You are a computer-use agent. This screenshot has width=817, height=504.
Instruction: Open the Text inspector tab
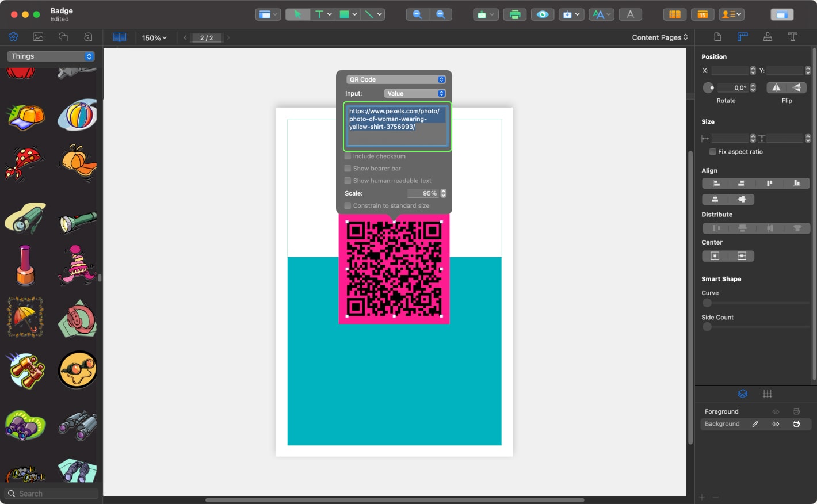792,37
